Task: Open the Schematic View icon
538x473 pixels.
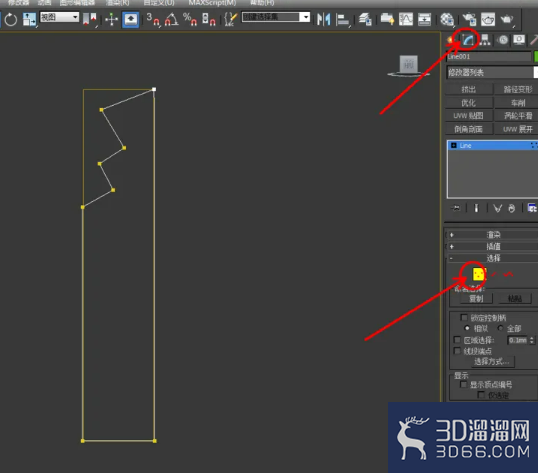Action: pyautogui.click(x=424, y=19)
